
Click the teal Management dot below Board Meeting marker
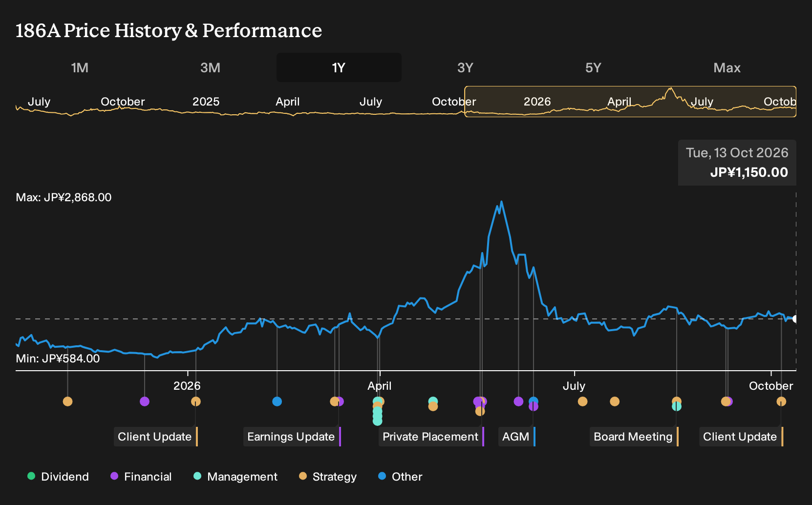click(x=677, y=406)
